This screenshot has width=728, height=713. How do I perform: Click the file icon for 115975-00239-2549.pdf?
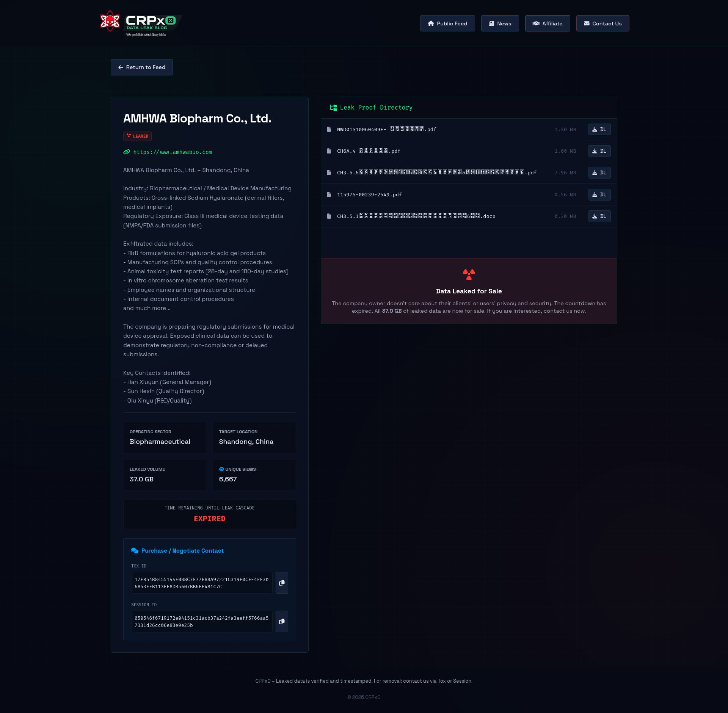click(329, 195)
